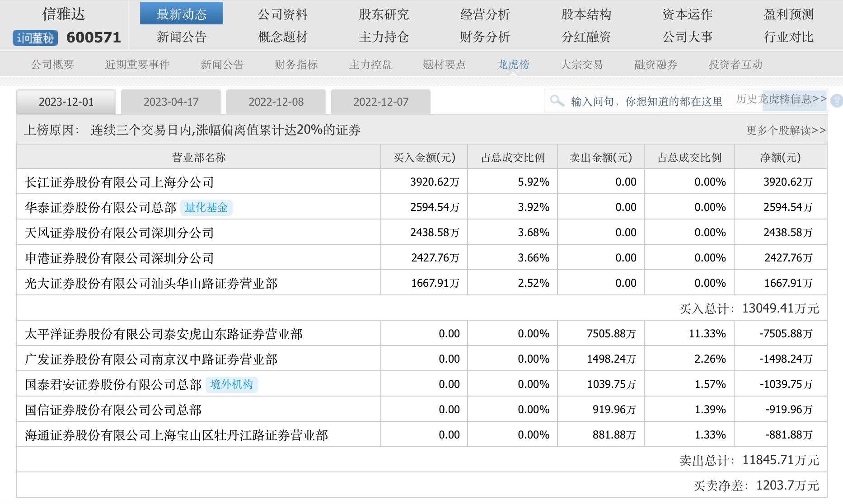Image resolution: width=843 pixels, height=504 pixels.
Task: Open the 历史龙虎榜信息 link
Action: point(781,98)
